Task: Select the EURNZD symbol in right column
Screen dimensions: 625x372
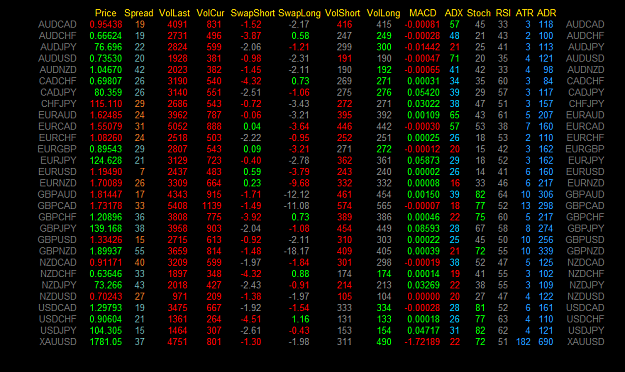Action: coord(586,183)
